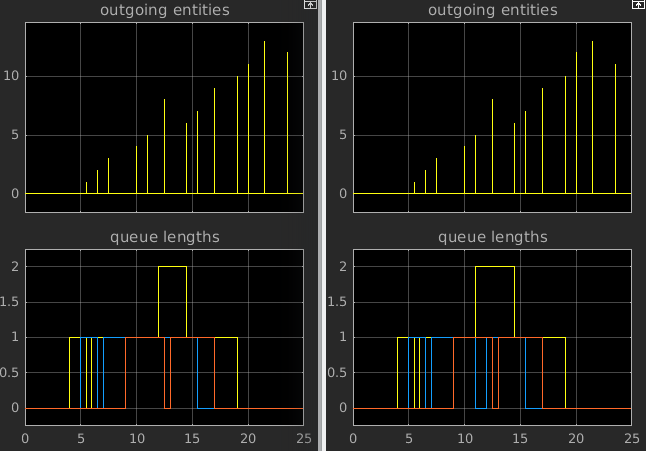The width and height of the screenshot is (646, 451).
Task: Click the vertical divider between the two scopes
Action: click(320, 225)
